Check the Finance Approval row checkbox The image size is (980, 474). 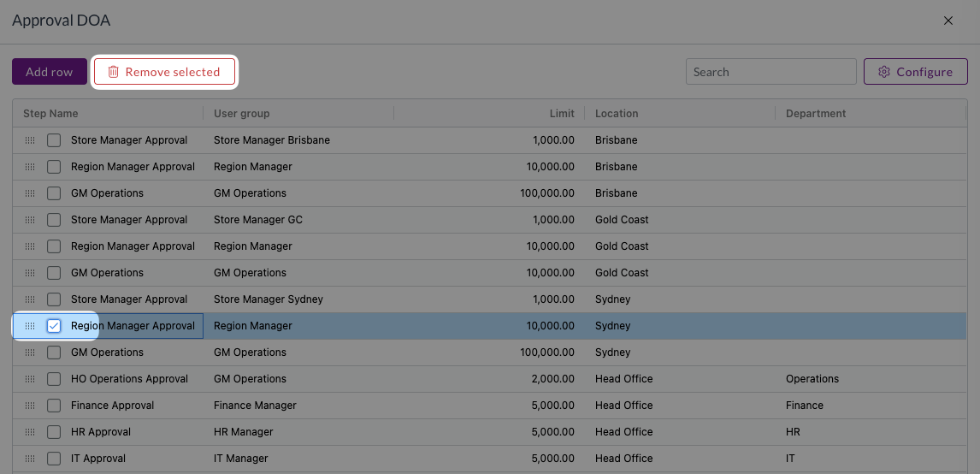(x=54, y=406)
